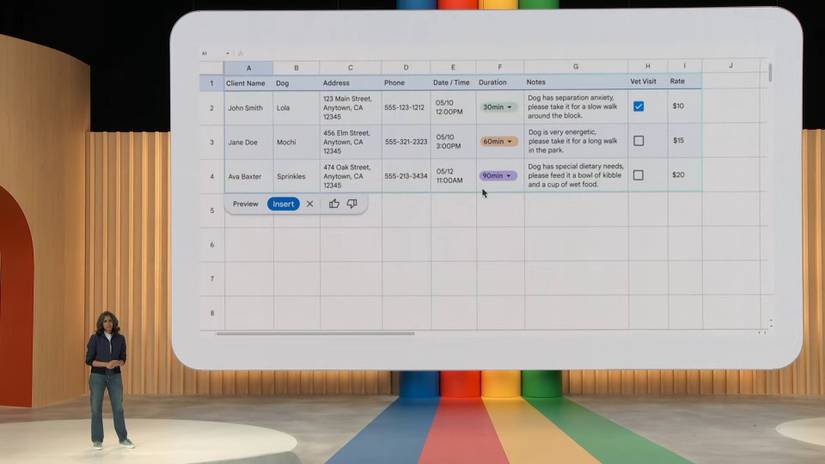
Task: Select the 'Lola' dog cell
Action: [296, 108]
